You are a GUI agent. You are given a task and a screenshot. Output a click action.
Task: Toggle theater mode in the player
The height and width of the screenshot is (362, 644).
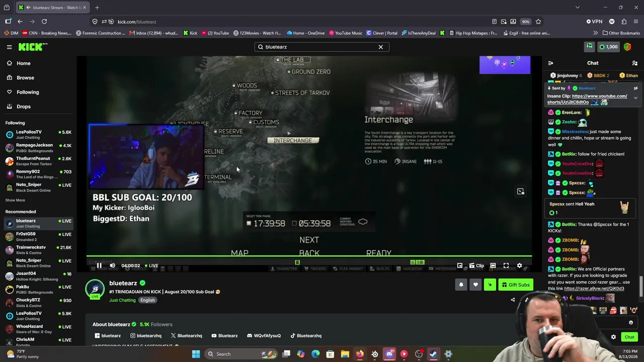(x=493, y=265)
